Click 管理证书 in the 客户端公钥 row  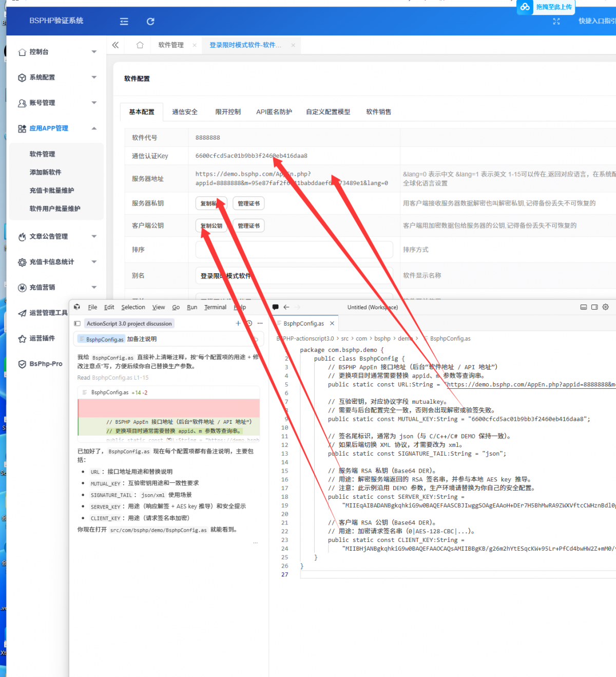248,225
